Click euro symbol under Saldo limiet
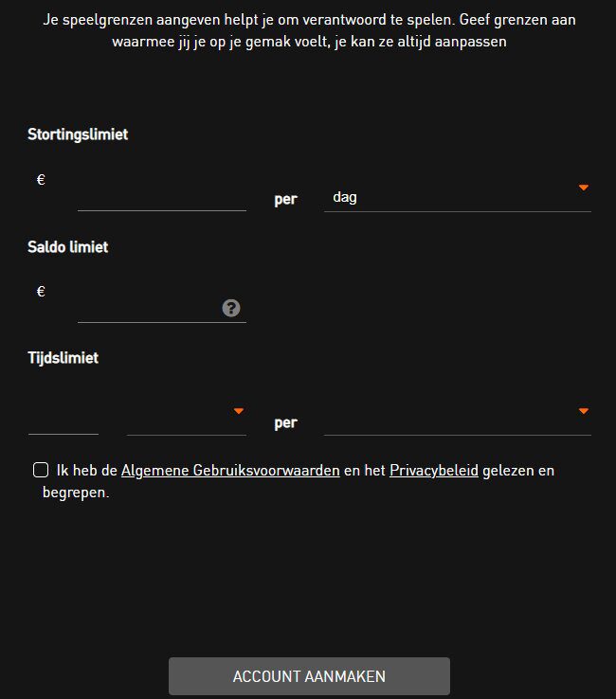The width and height of the screenshot is (616, 699). click(x=41, y=292)
